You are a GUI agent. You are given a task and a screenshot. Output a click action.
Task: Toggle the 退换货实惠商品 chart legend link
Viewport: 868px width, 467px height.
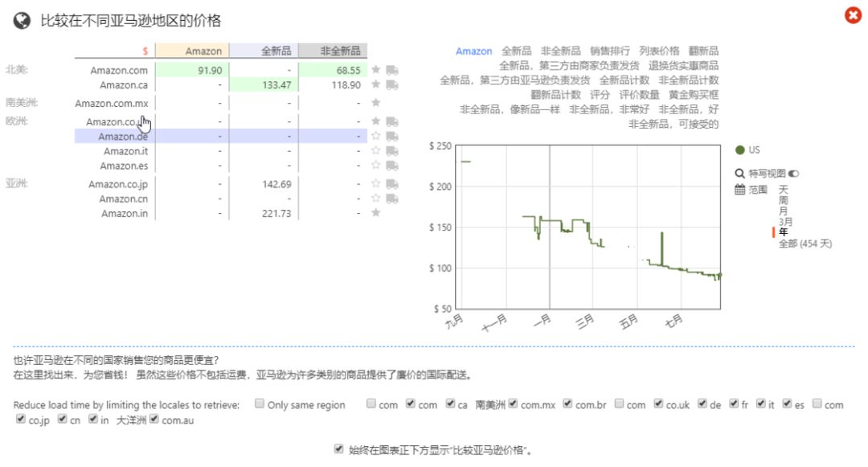click(x=684, y=65)
